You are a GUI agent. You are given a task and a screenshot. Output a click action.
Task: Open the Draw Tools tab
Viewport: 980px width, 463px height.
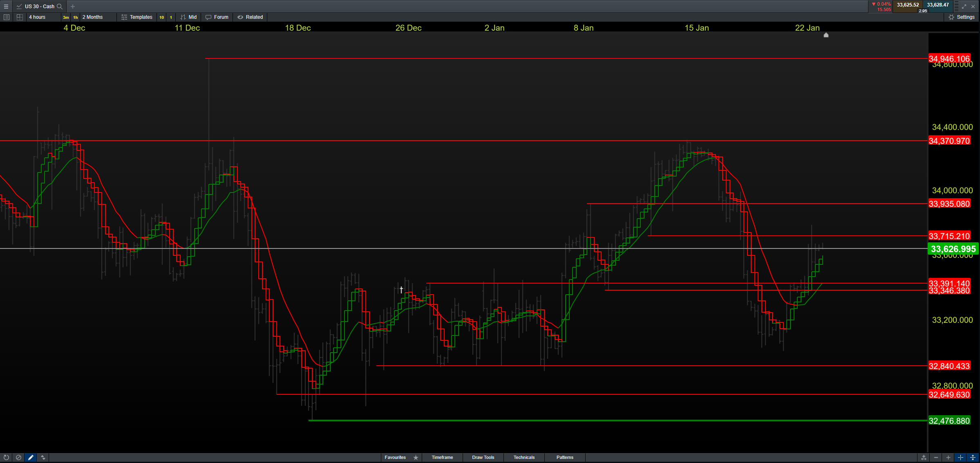483,457
